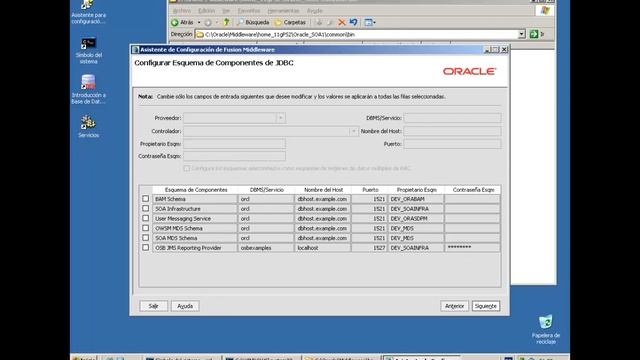Open the Proveedor dropdown
Viewport: 640px width, 360px height.
tap(280, 118)
